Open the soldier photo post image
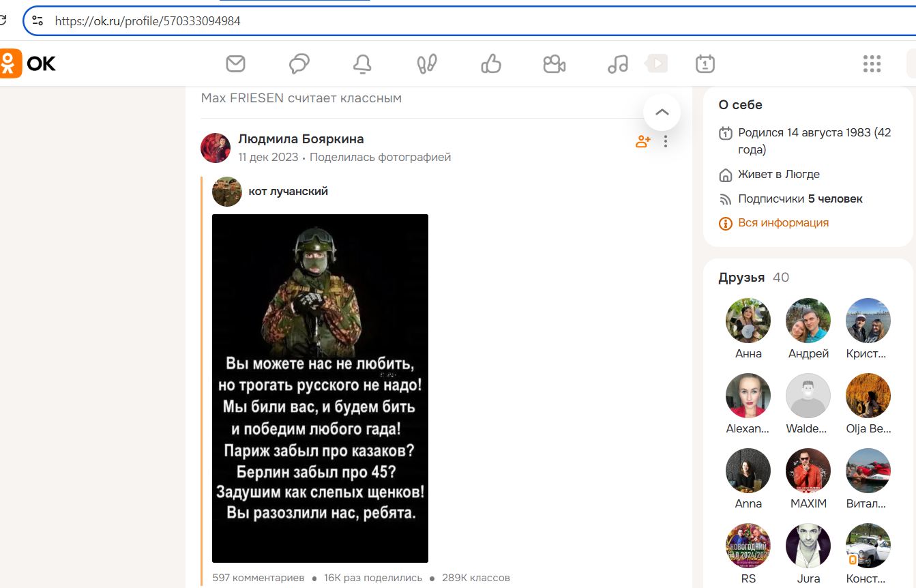This screenshot has width=916, height=588. coord(320,388)
